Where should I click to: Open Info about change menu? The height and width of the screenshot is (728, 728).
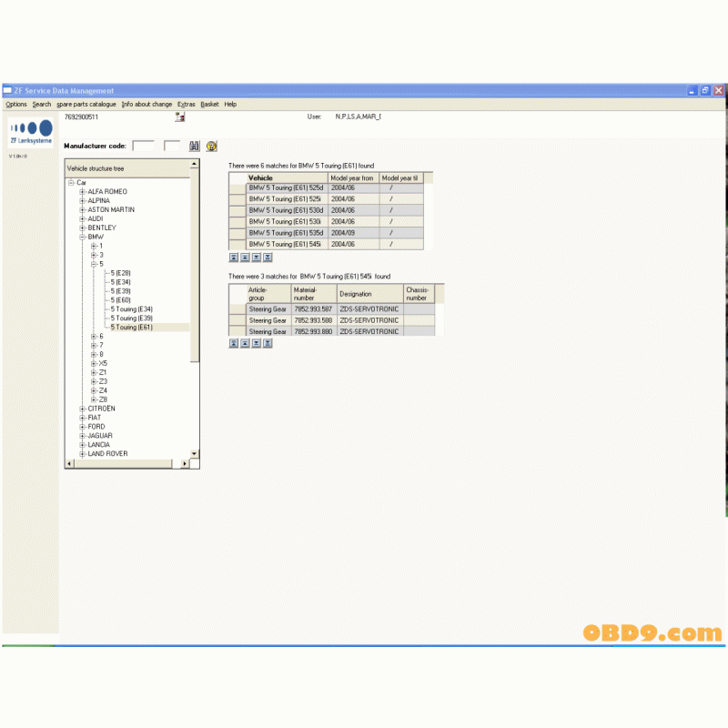pyautogui.click(x=147, y=105)
